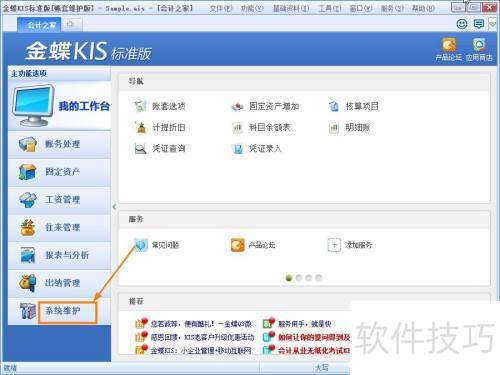Open the 报表与分析 module
Viewport: 500px width, 375px height.
tap(60, 255)
